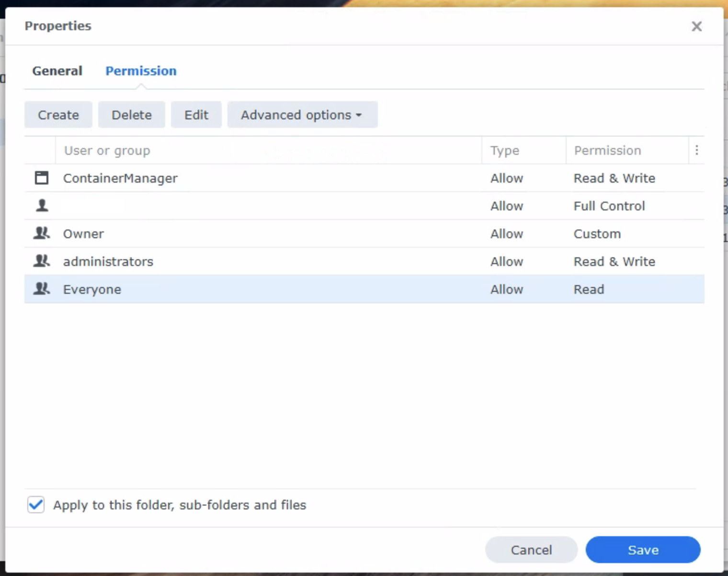Viewport: 728px width, 576px height.
Task: Click the group icon next to administrators
Action: (x=42, y=261)
